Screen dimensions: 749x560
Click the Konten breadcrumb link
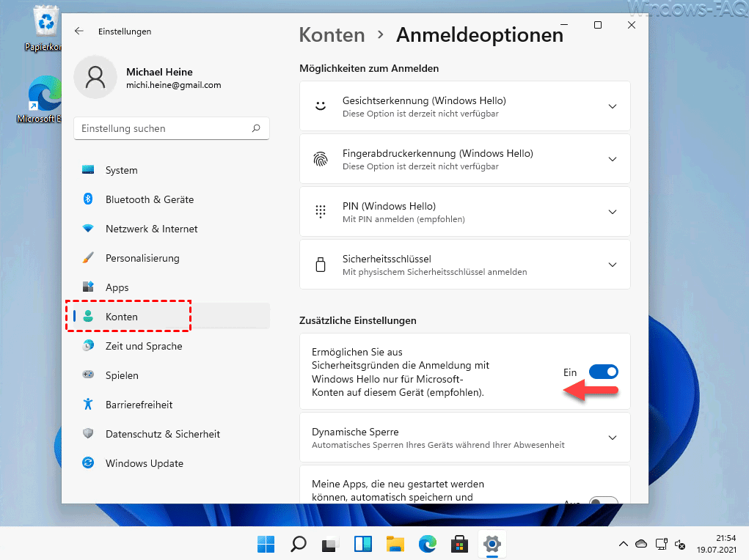[x=332, y=35]
